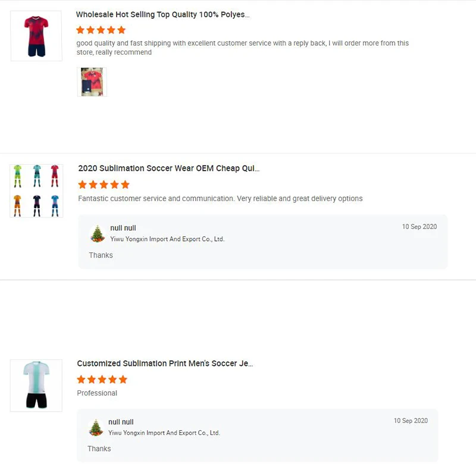
Task: Click the 'Professional' review text
Action: (97, 393)
